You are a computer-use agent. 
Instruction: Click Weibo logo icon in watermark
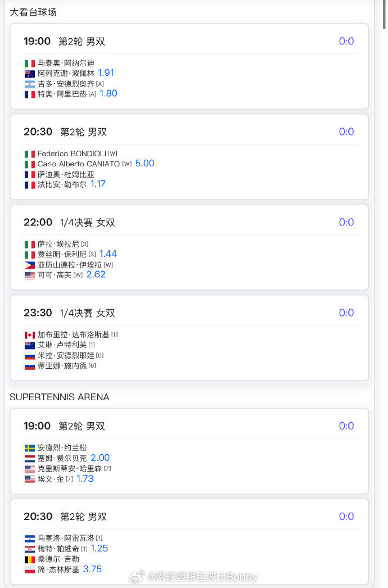[x=137, y=577]
